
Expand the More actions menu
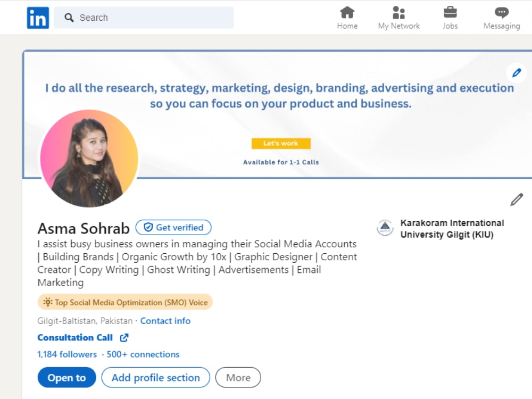(238, 377)
